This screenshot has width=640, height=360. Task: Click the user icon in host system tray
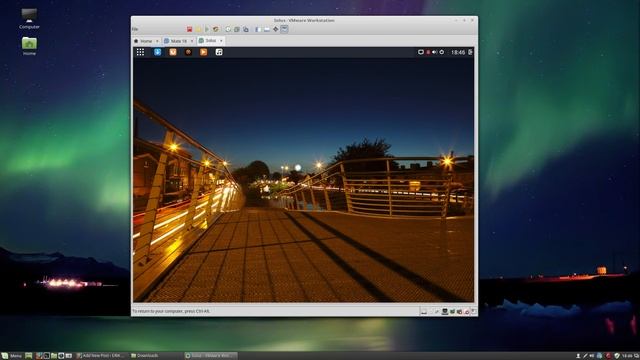pyautogui.click(x=578, y=356)
